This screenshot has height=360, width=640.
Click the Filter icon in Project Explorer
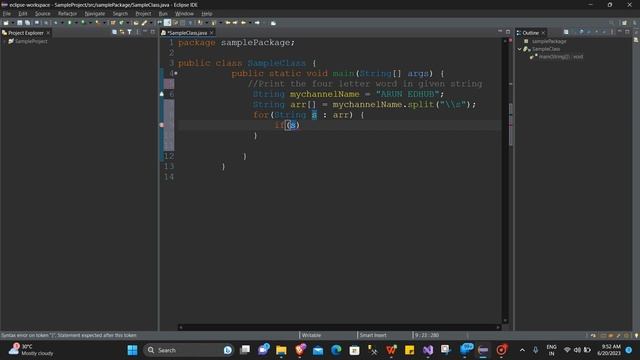point(129,32)
